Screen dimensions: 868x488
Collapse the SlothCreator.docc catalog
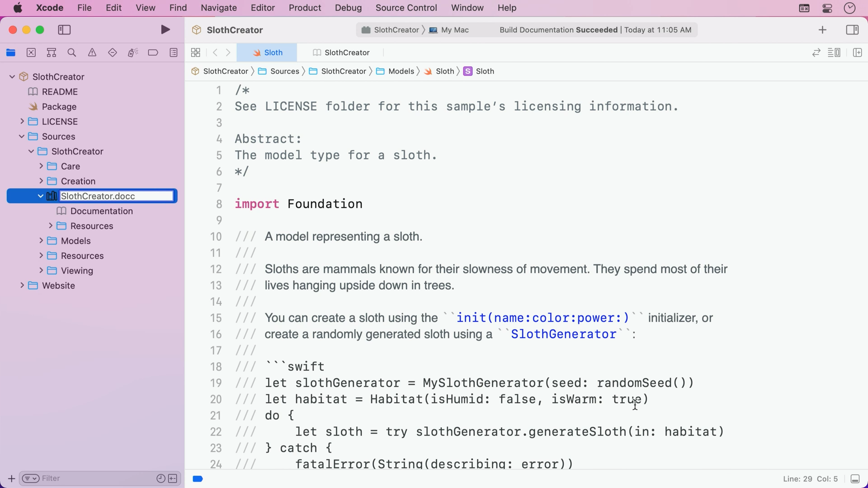41,196
